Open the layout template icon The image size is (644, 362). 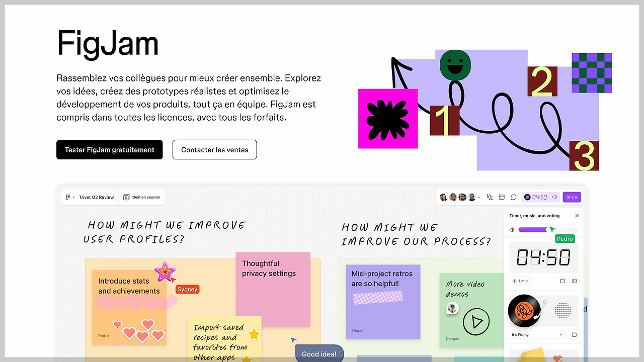(502, 197)
